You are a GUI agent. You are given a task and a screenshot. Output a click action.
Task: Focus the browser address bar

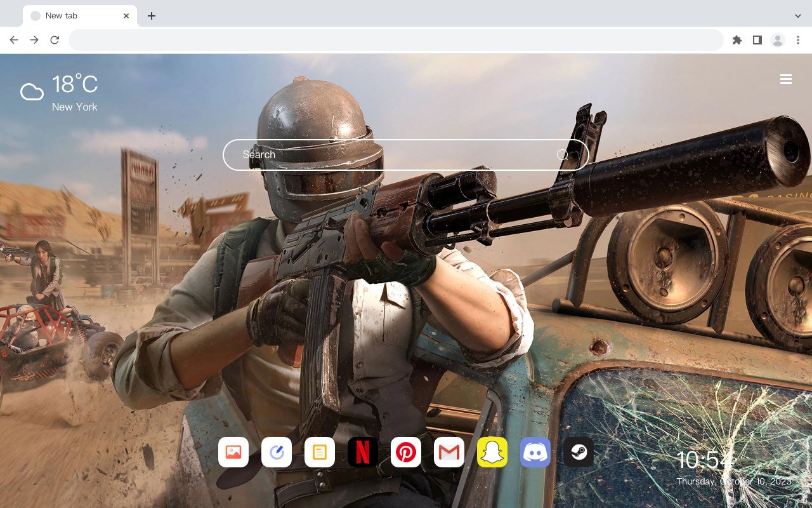tap(396, 40)
